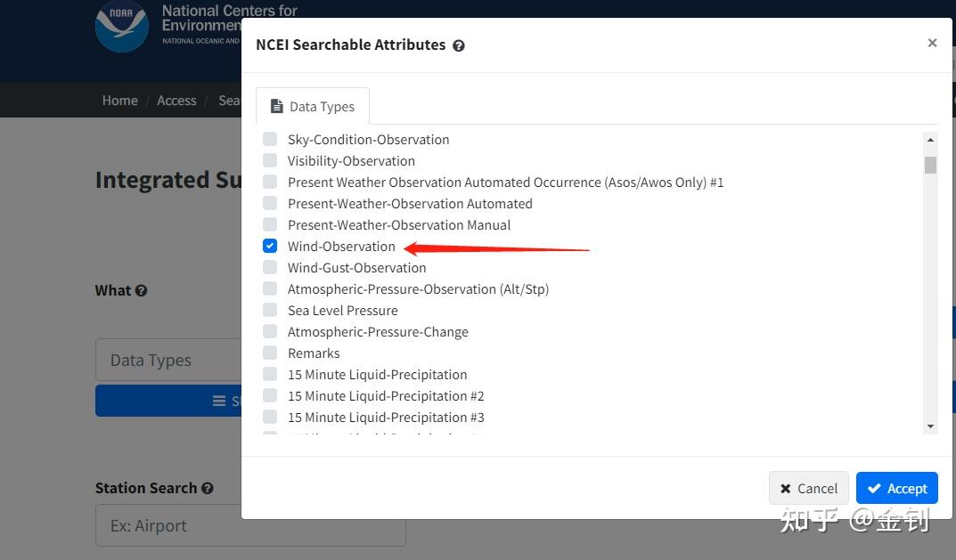The width and height of the screenshot is (956, 560).
Task: Open the Access breadcrumb link
Action: click(x=176, y=101)
